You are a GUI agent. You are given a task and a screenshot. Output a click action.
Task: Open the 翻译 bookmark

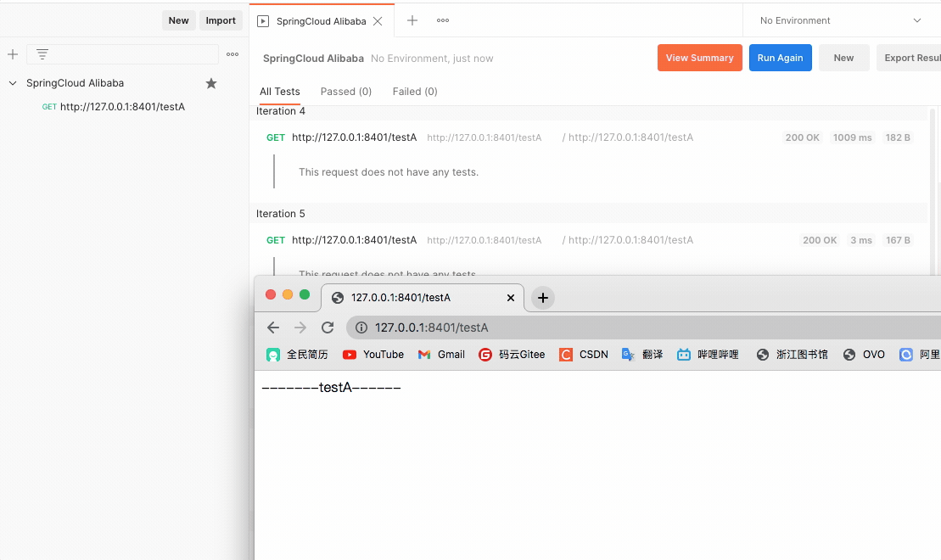point(641,355)
